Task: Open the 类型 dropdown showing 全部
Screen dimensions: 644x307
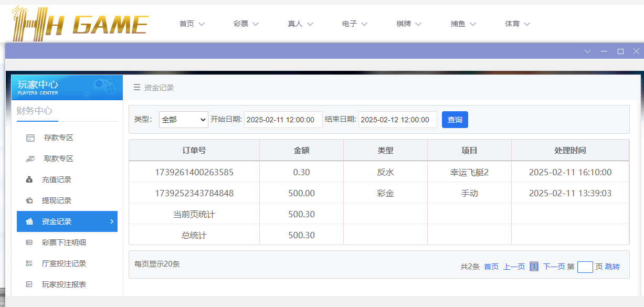Action: (184, 120)
